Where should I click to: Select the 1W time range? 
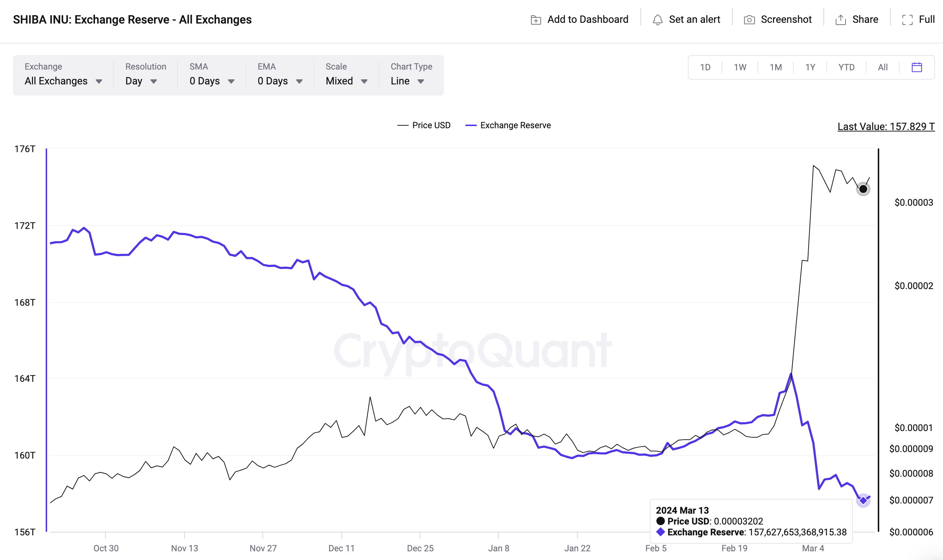pos(740,67)
